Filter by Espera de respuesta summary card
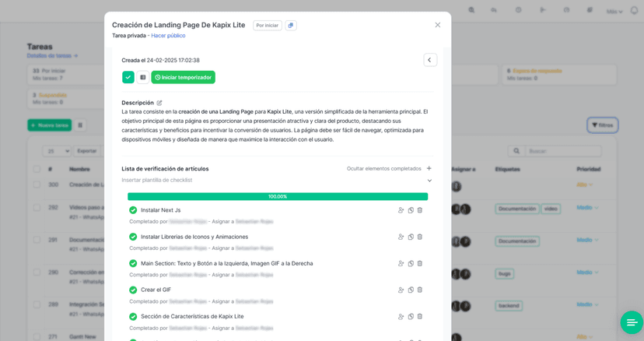Screen dimensions: 644x341 [x=559, y=75]
